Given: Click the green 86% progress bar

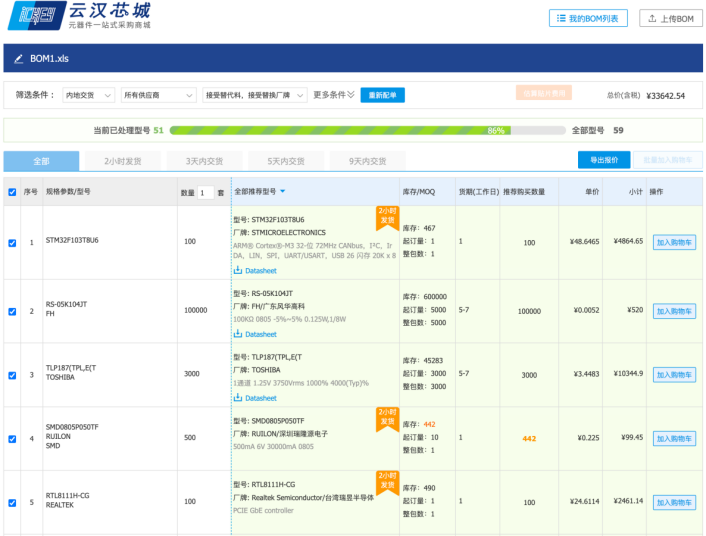Looking at the screenshot, I should coord(340,130).
